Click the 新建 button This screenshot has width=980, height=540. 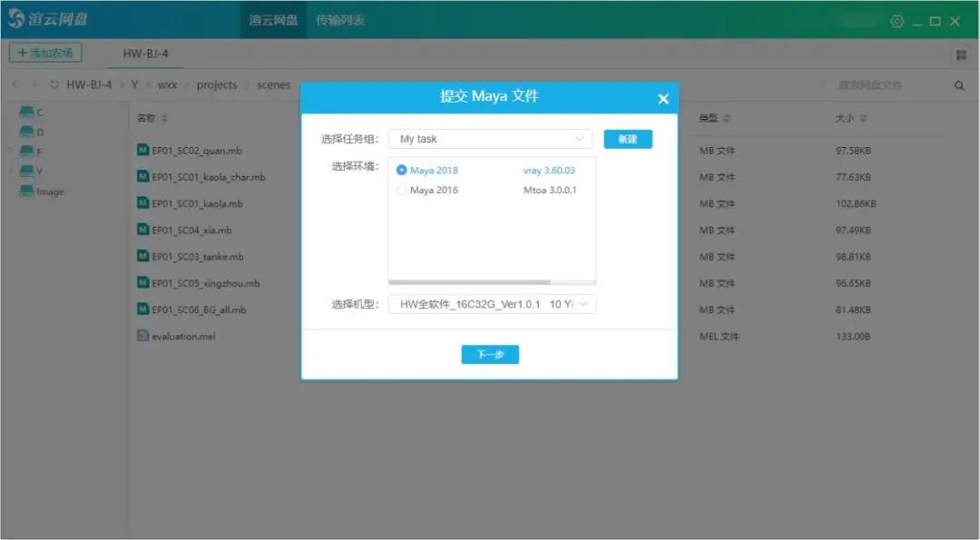(627, 139)
